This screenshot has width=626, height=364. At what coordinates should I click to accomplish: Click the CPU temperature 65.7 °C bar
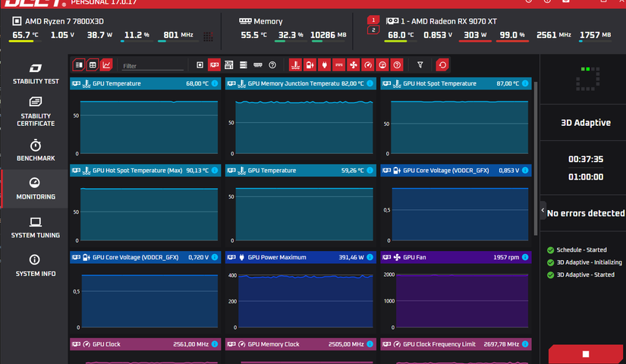click(x=25, y=41)
